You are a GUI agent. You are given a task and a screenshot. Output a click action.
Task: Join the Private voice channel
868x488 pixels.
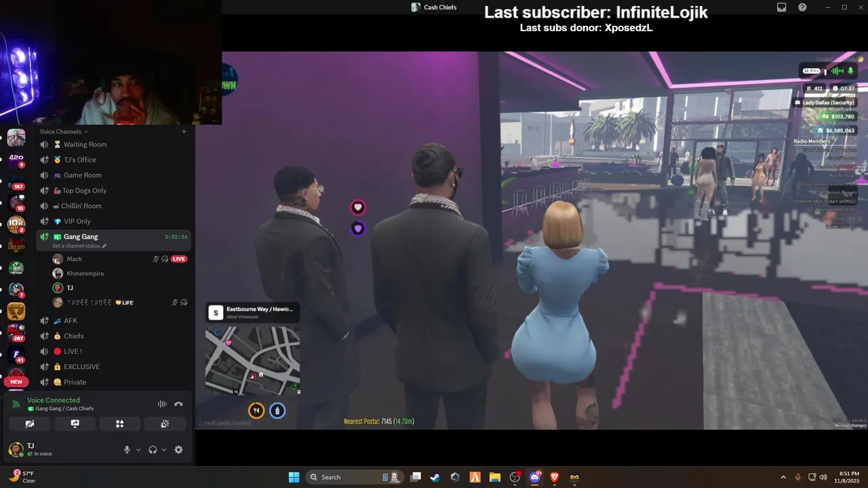click(x=114, y=382)
